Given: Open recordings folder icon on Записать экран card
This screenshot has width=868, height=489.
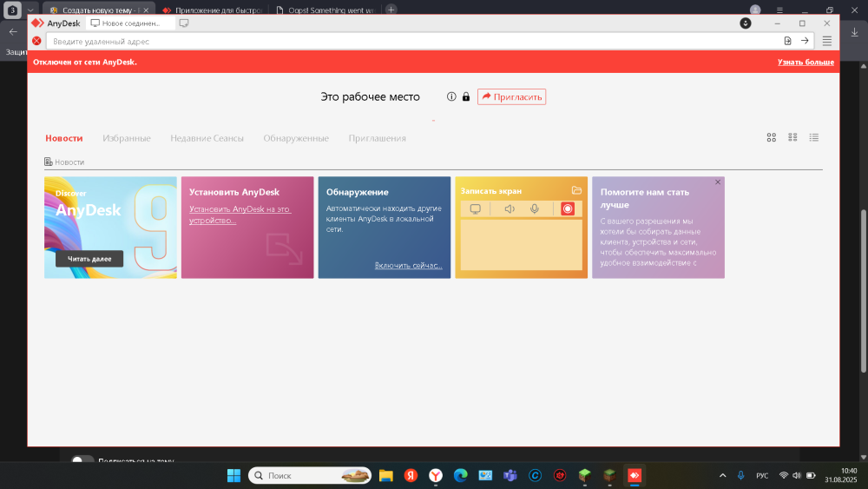Looking at the screenshot, I should tap(576, 190).
